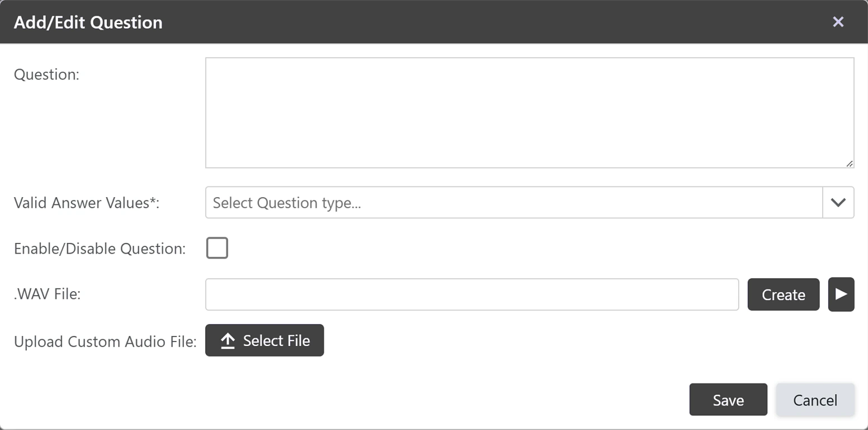
Task: Click into the .WAV File field
Action: pos(472,294)
